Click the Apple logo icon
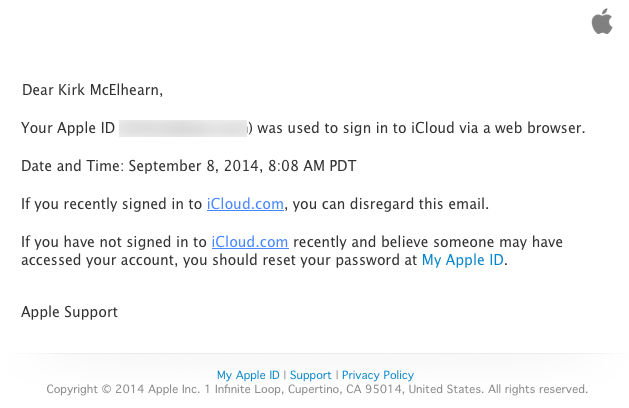629x408 pixels. (x=601, y=22)
